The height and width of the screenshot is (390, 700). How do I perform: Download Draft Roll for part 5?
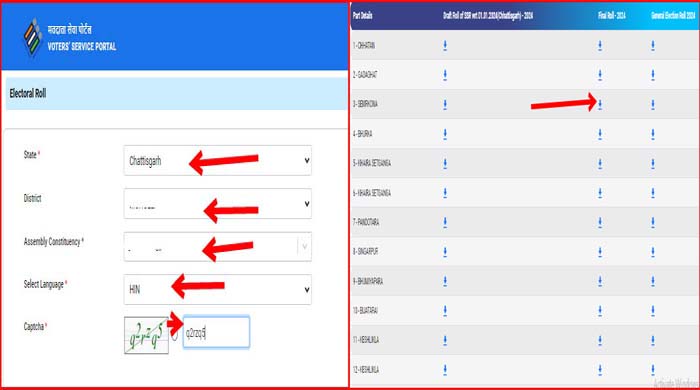coord(445,163)
